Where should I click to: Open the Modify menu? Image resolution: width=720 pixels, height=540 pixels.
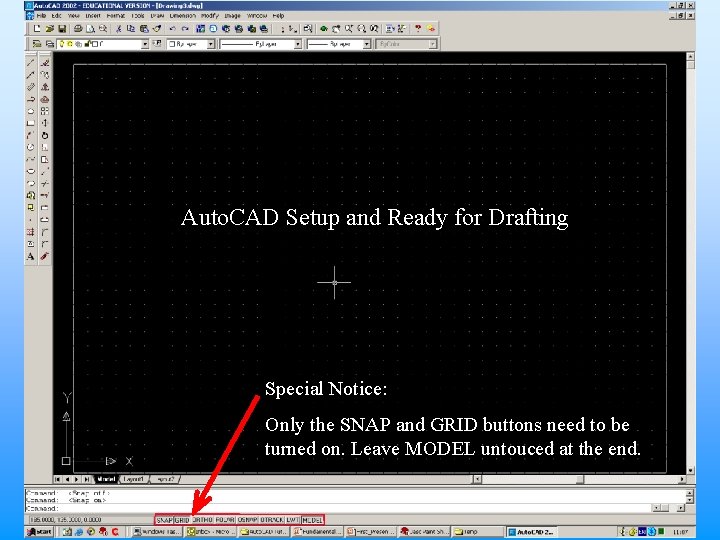(210, 16)
